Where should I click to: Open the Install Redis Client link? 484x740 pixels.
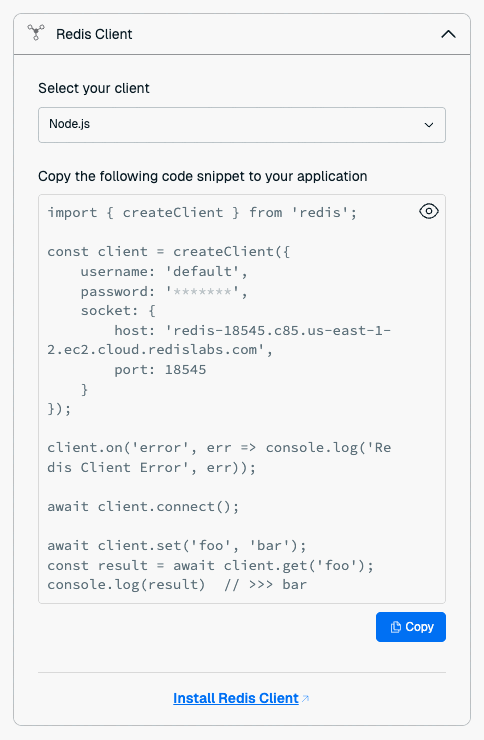[236, 698]
